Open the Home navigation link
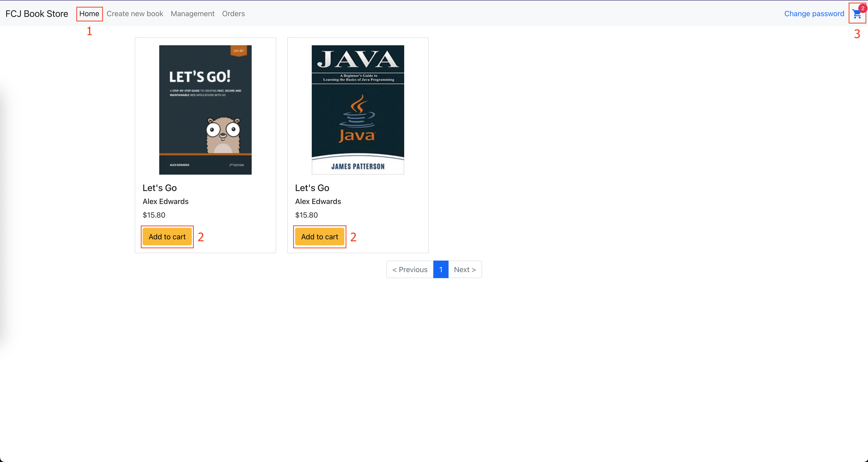868x462 pixels. [89, 13]
